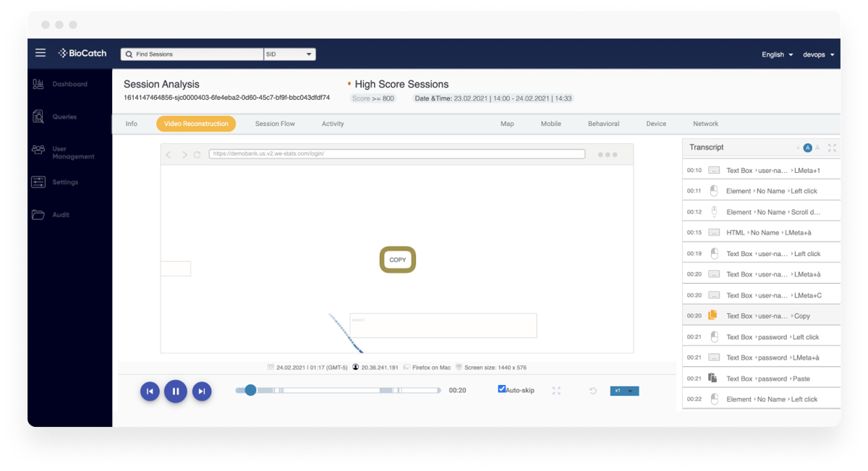Click the reconstructed browser URL bar
The width and height of the screenshot is (868, 471).
click(x=397, y=154)
